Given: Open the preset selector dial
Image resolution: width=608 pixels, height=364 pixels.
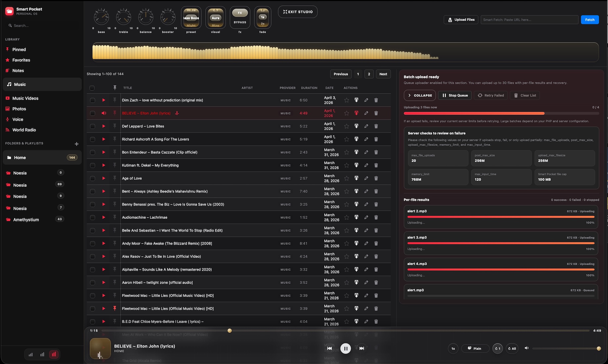Looking at the screenshot, I should (x=191, y=18).
